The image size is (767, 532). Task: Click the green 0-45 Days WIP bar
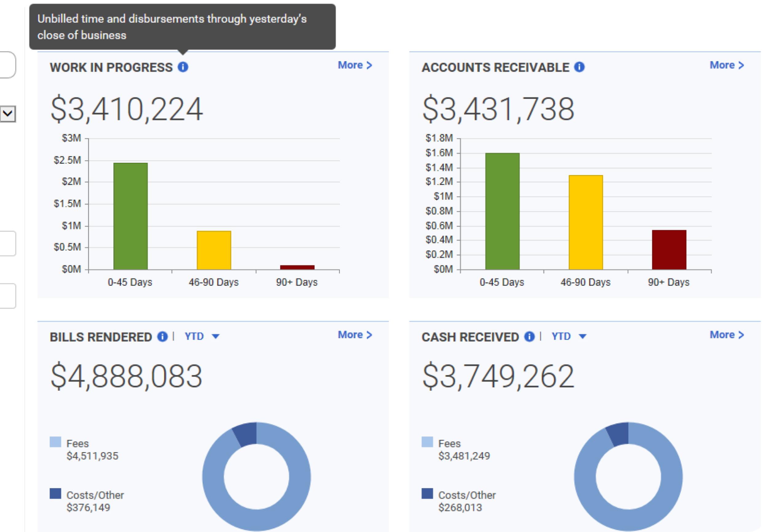pos(130,216)
